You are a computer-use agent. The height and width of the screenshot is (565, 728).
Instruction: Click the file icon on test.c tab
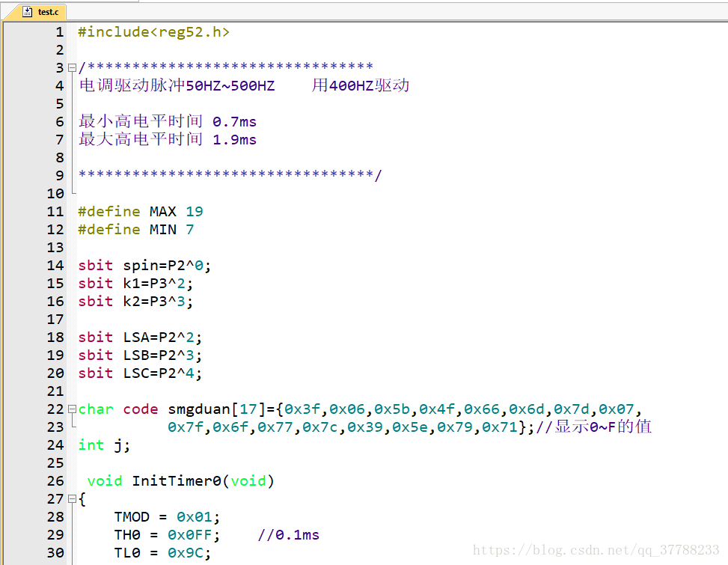tap(28, 12)
